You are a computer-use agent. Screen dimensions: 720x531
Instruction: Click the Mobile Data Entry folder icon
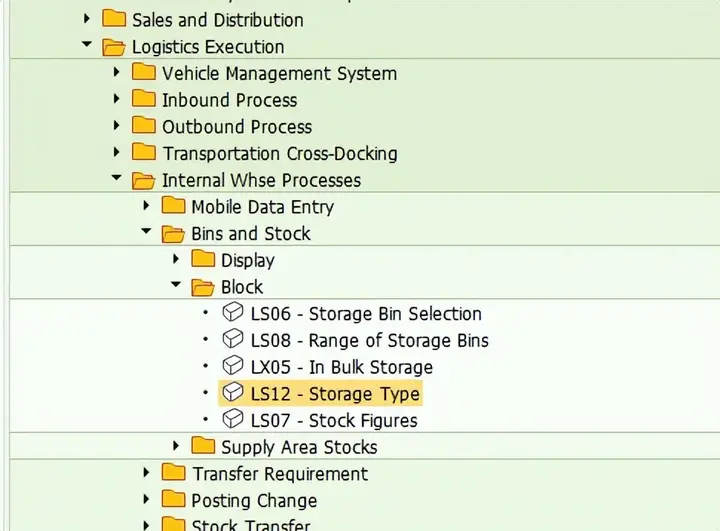[x=175, y=206]
